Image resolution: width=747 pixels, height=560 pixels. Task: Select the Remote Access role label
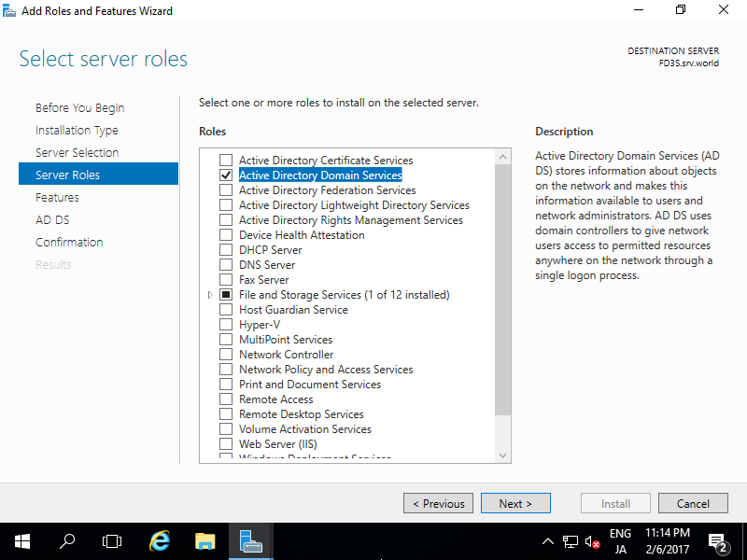(x=275, y=399)
